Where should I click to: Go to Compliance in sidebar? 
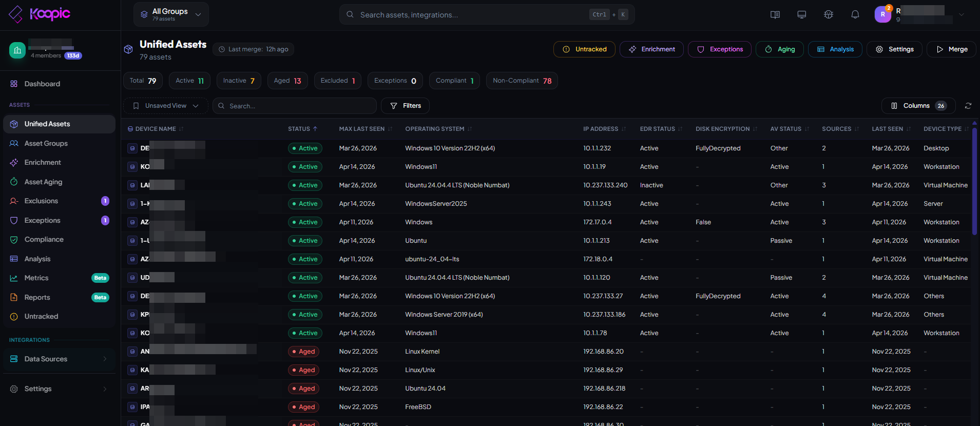tap(44, 240)
